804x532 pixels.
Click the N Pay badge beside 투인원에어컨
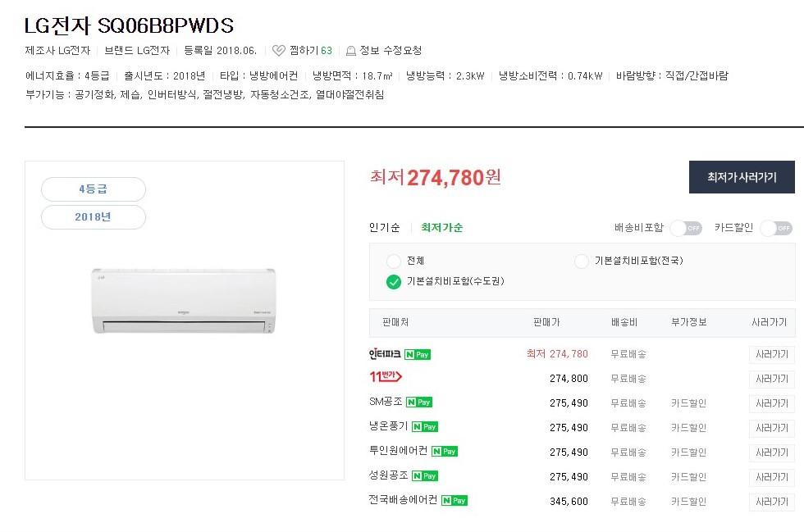point(445,452)
